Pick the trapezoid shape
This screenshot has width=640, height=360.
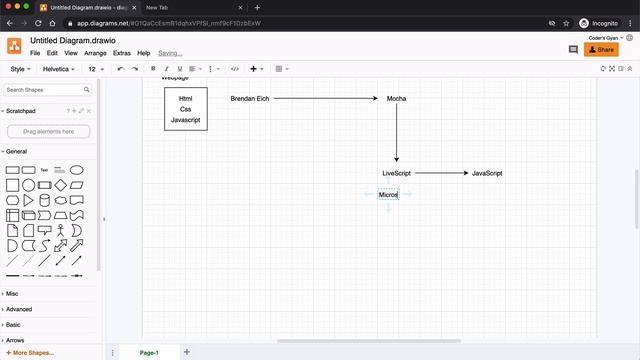point(60,216)
